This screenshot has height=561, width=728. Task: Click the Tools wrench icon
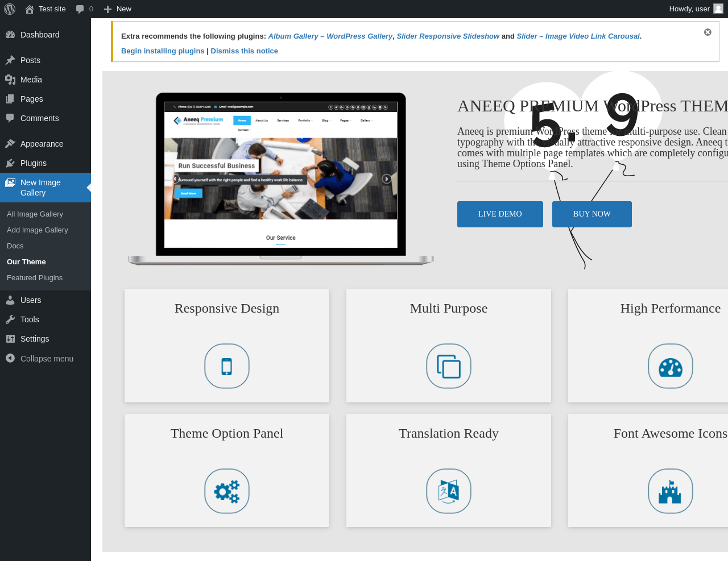[10, 319]
